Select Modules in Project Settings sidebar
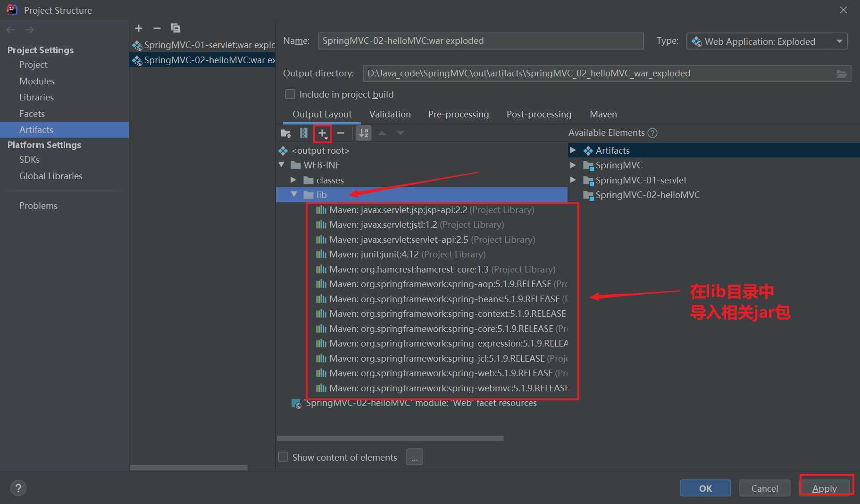The width and height of the screenshot is (860, 504). 37,81
